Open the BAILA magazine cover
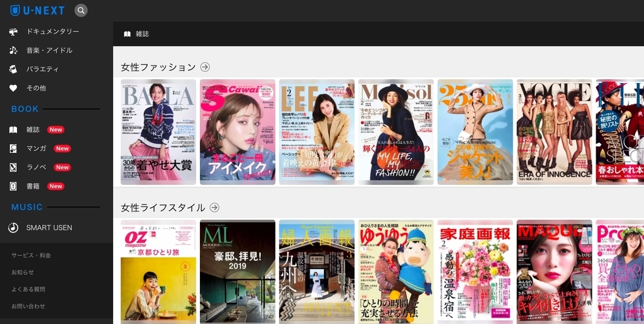The height and width of the screenshot is (324, 644). pyautogui.click(x=158, y=132)
